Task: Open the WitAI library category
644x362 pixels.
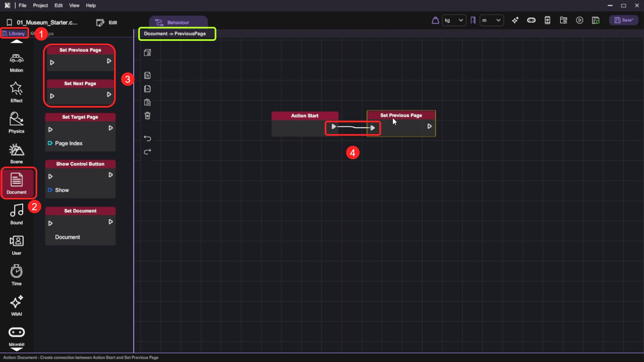Action: (16, 306)
